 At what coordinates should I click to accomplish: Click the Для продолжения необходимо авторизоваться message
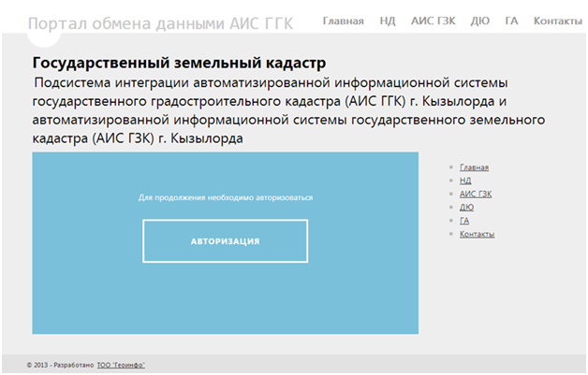226,198
